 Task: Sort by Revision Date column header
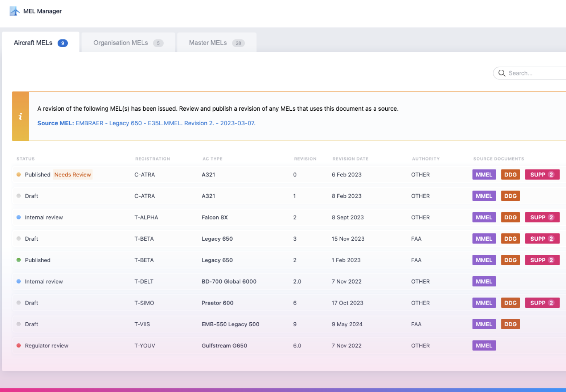pyautogui.click(x=350, y=159)
